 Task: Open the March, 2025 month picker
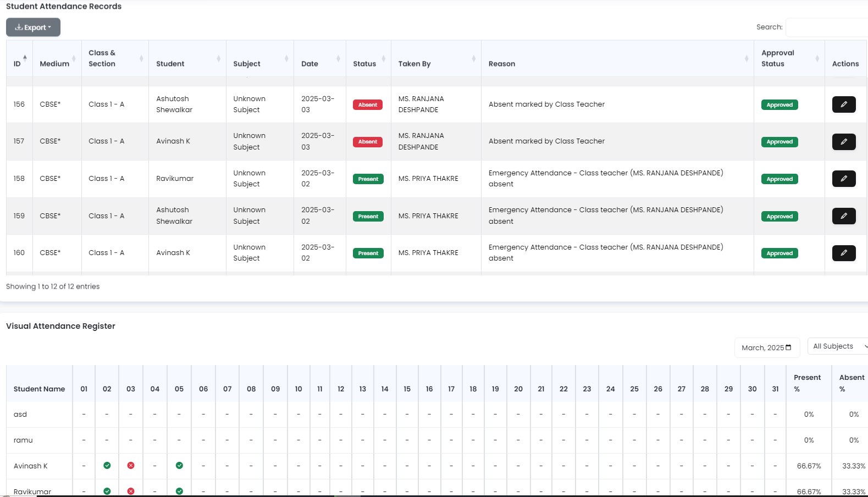(x=766, y=347)
